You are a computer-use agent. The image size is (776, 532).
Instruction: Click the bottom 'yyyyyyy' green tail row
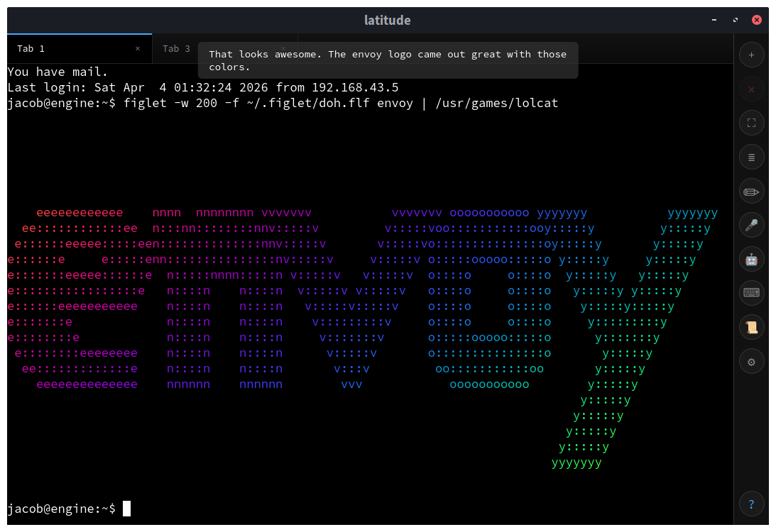pos(576,462)
